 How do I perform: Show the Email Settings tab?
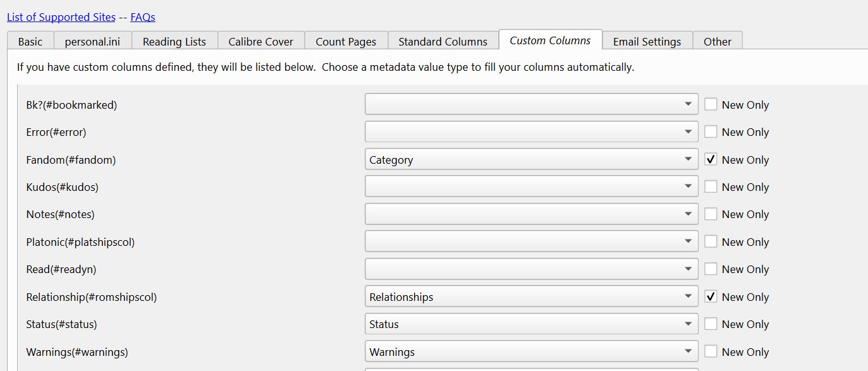[x=647, y=42]
